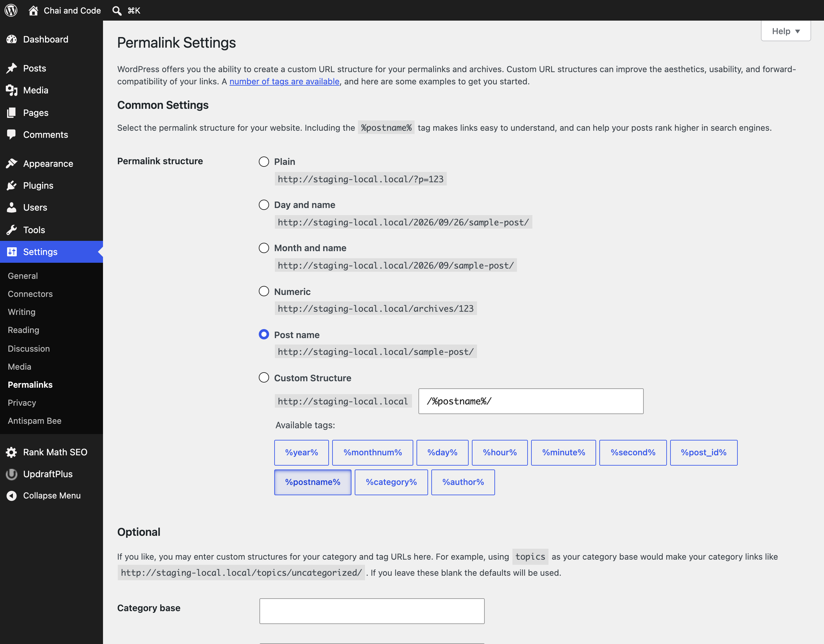Select the Custom Structure radio button
824x644 pixels.
click(x=264, y=377)
